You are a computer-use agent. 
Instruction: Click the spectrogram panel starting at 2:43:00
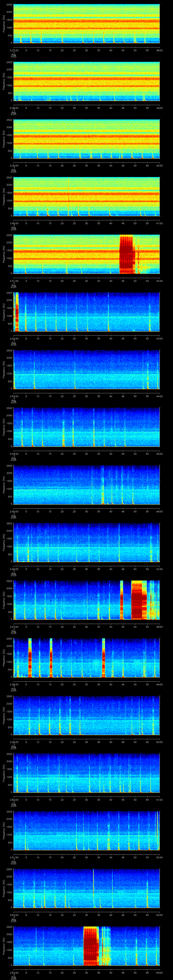tap(87, 370)
